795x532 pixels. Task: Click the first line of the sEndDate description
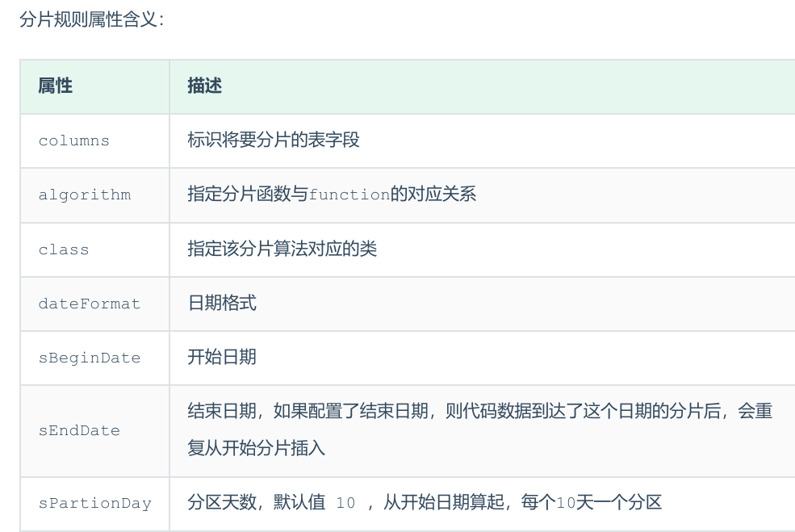pos(479,411)
